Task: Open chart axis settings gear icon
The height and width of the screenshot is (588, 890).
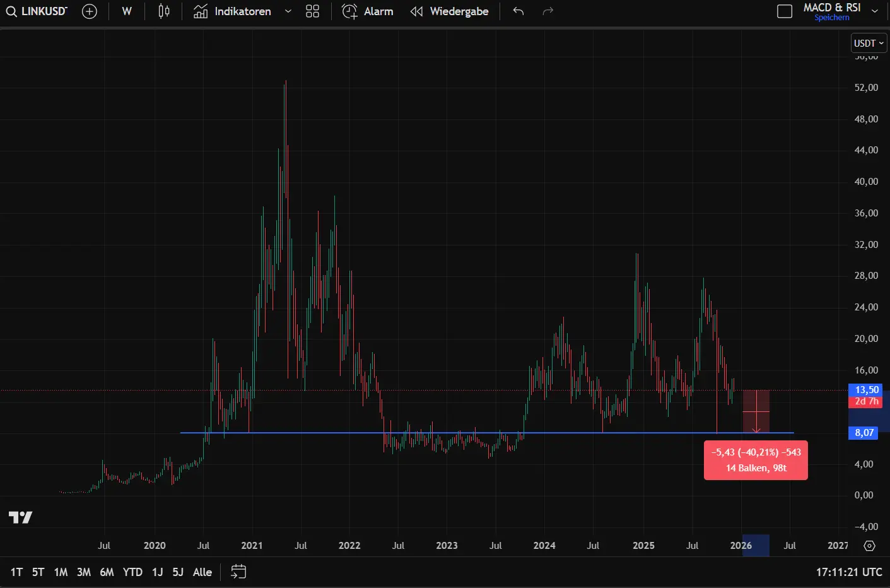Action: point(869,546)
